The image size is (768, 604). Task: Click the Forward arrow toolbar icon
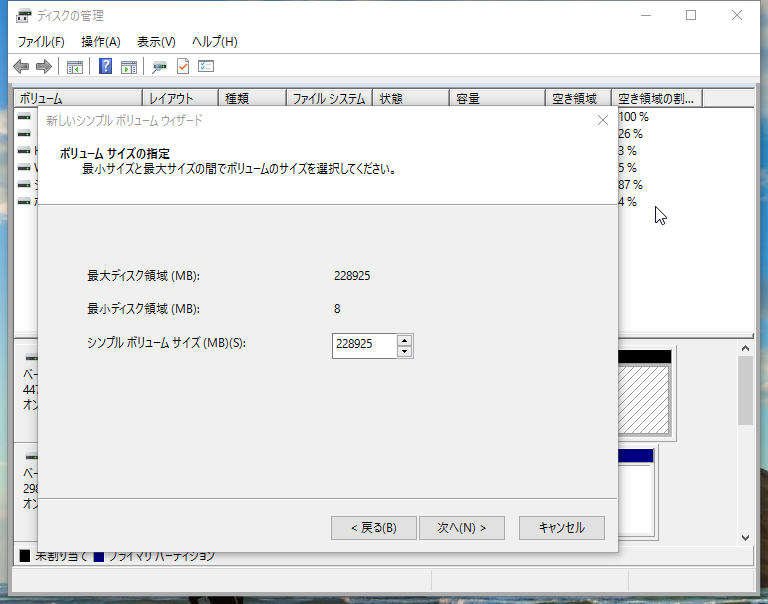point(44,66)
